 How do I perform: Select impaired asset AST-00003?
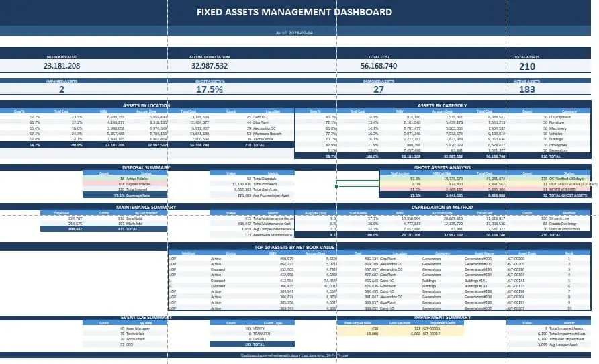click(x=431, y=328)
